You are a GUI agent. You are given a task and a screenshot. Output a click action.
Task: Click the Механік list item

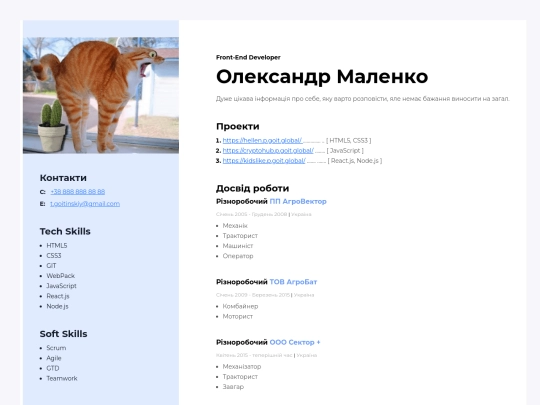click(x=235, y=226)
